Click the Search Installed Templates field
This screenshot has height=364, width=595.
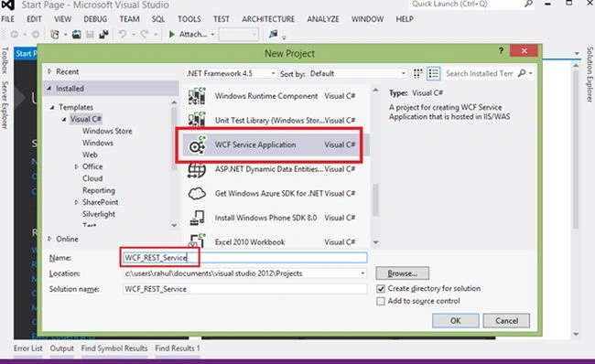[480, 73]
